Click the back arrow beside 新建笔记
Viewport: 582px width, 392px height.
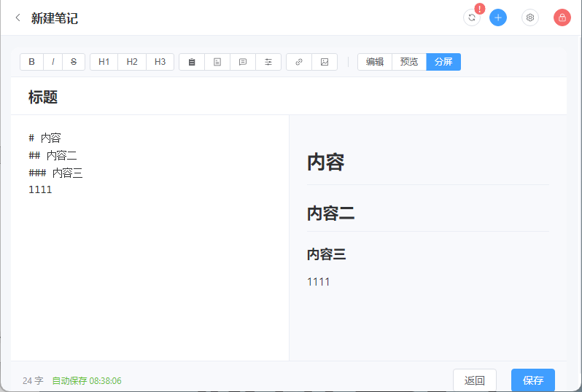18,17
